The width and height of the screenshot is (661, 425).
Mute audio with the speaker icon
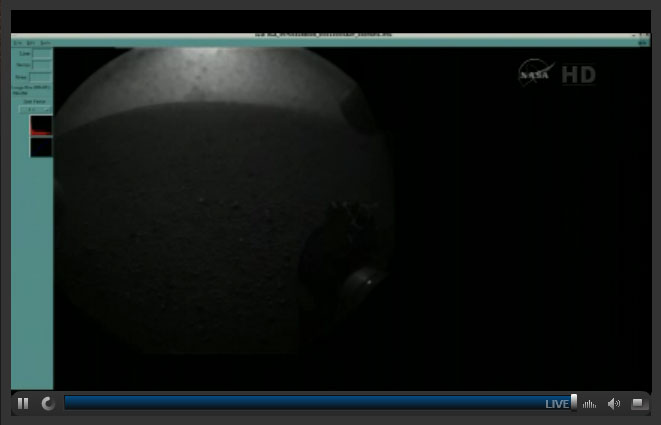(x=613, y=403)
